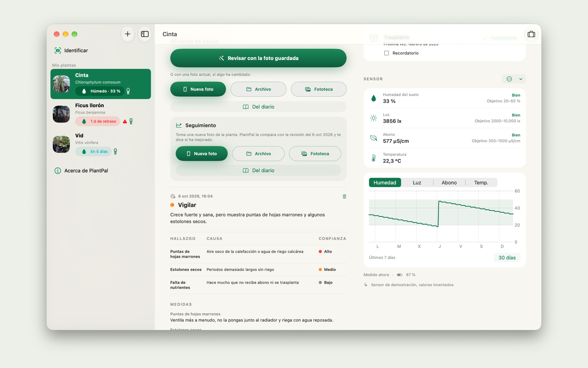Delete the 6 oct review with trash icon
Viewport: 588px width, 368px height.
pos(344,197)
